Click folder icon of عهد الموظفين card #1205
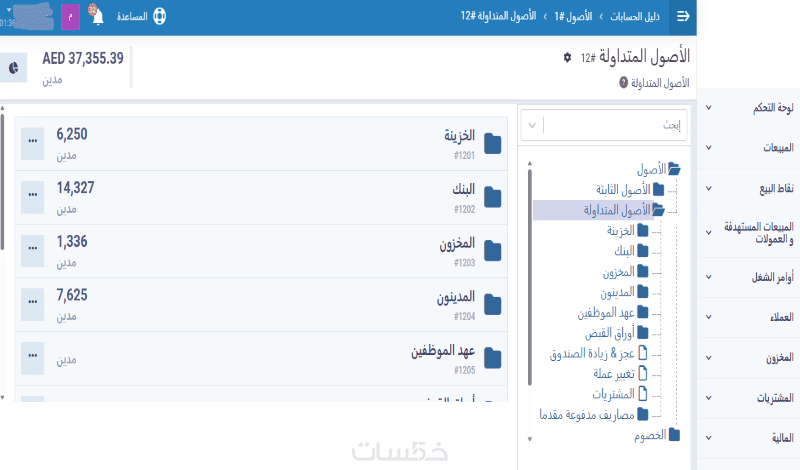Screen dimensions: 800x470 [492, 358]
